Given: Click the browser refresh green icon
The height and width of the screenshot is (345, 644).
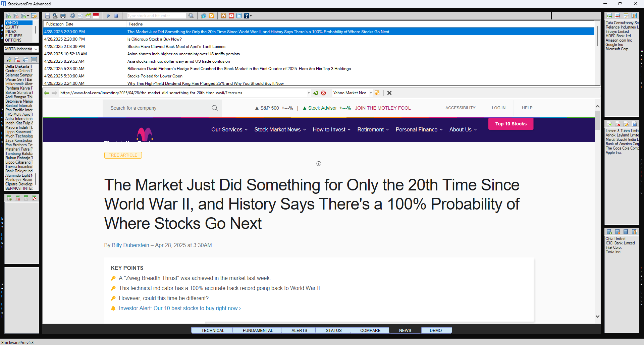Looking at the screenshot, I should coord(316,93).
